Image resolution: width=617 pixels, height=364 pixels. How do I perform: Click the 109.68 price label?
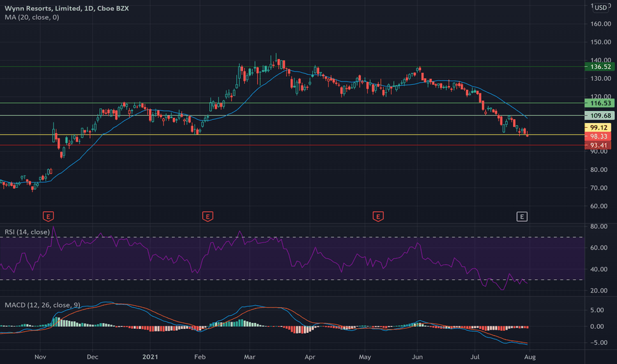(x=600, y=116)
